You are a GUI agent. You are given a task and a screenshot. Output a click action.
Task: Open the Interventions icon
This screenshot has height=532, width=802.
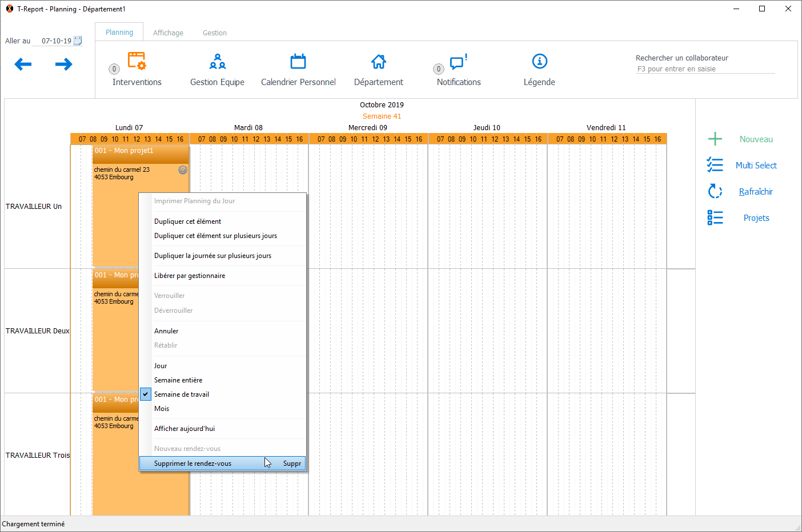pyautogui.click(x=137, y=62)
